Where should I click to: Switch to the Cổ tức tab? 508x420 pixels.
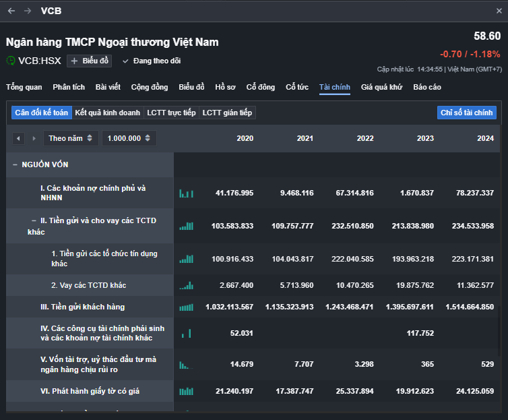tap(297, 87)
